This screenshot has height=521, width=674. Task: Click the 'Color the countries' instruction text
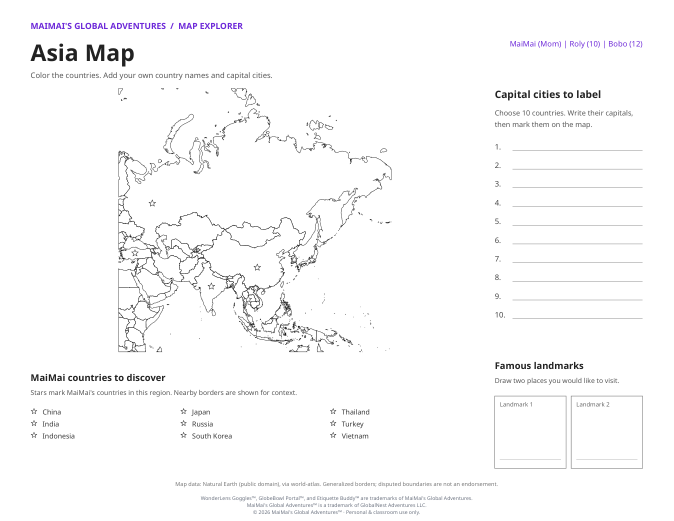click(151, 75)
